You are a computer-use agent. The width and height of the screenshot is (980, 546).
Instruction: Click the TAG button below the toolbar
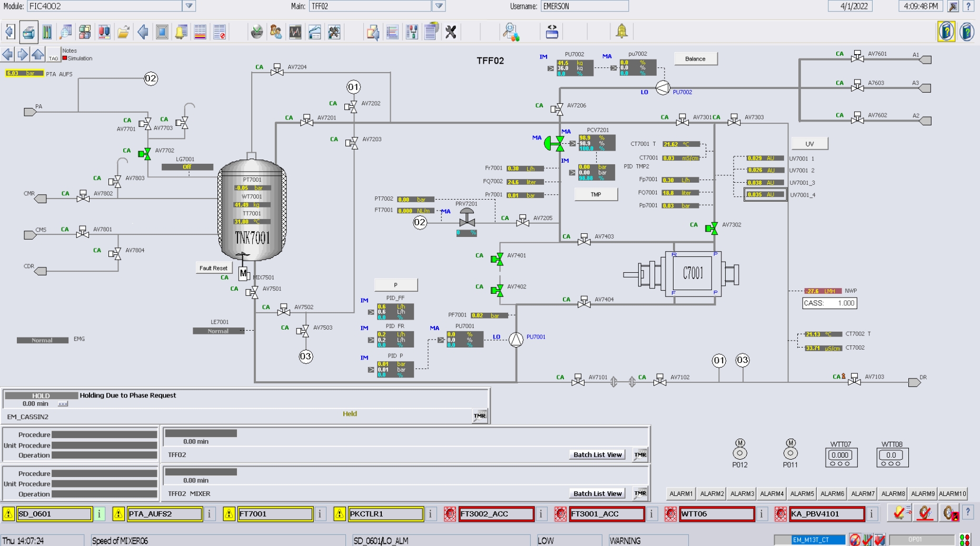point(53,55)
